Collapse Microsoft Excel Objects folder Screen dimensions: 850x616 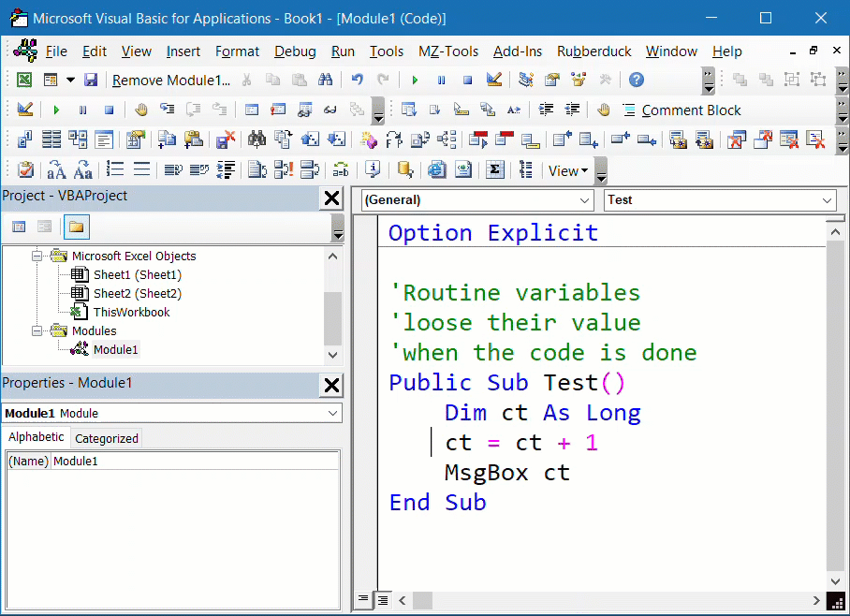37,256
